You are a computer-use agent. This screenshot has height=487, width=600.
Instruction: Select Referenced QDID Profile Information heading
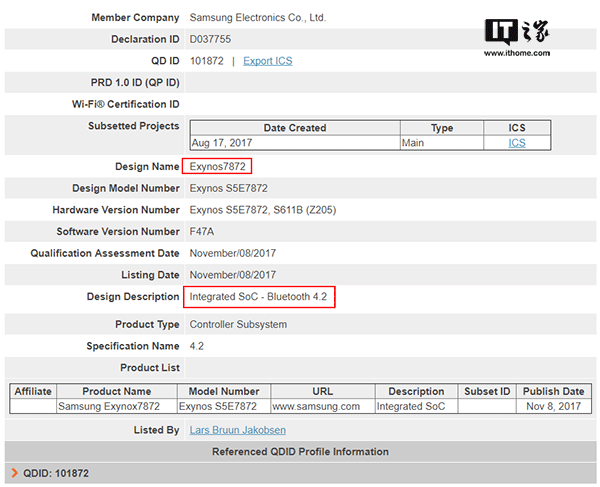click(300, 452)
